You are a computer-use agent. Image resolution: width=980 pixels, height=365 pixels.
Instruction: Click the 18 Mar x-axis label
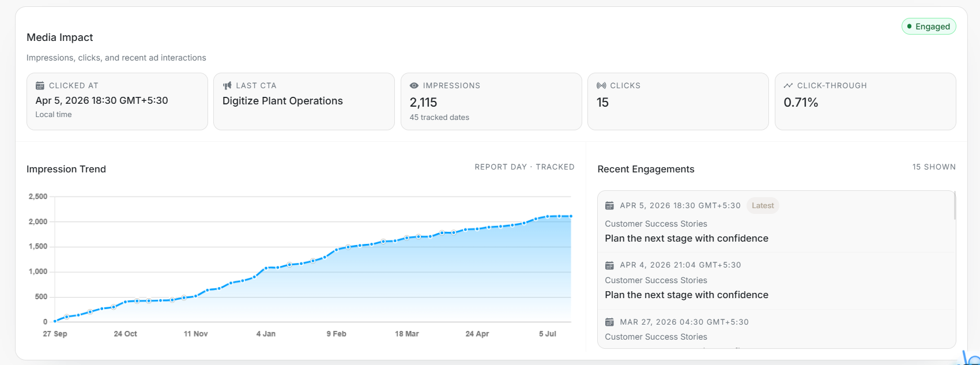click(x=407, y=334)
